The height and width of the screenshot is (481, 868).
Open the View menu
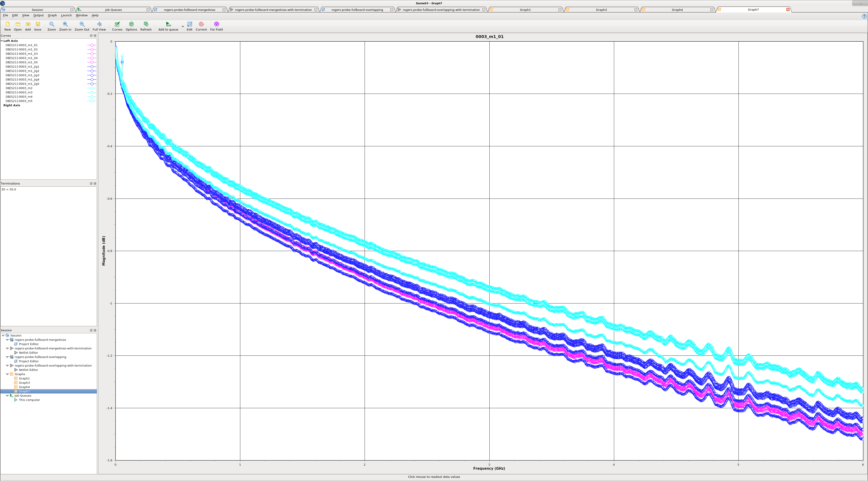[26, 16]
